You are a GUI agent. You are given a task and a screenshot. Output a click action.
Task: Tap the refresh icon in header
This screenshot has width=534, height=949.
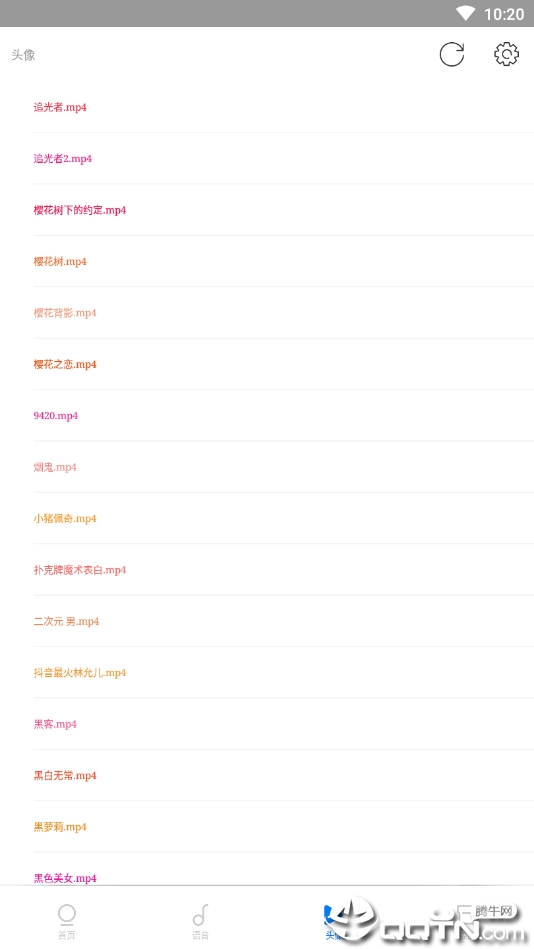(452, 54)
